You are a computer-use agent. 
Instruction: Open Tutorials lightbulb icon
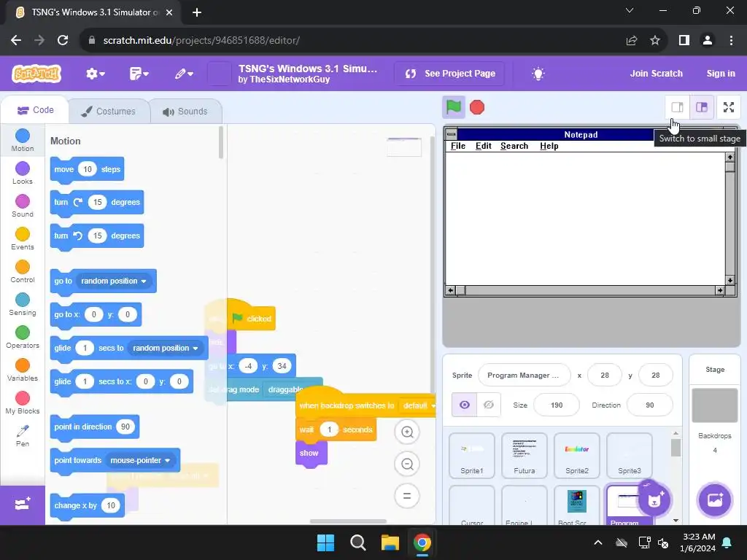point(538,74)
